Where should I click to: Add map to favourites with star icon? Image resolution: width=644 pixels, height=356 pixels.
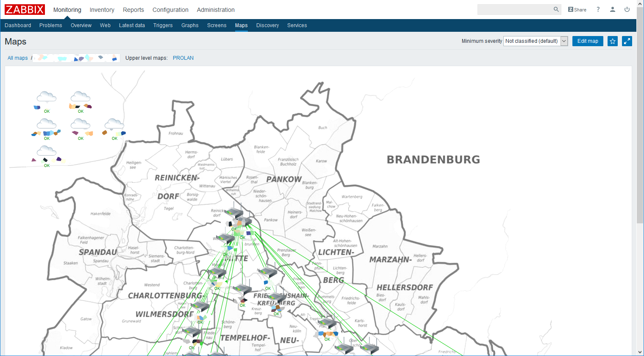tap(612, 41)
